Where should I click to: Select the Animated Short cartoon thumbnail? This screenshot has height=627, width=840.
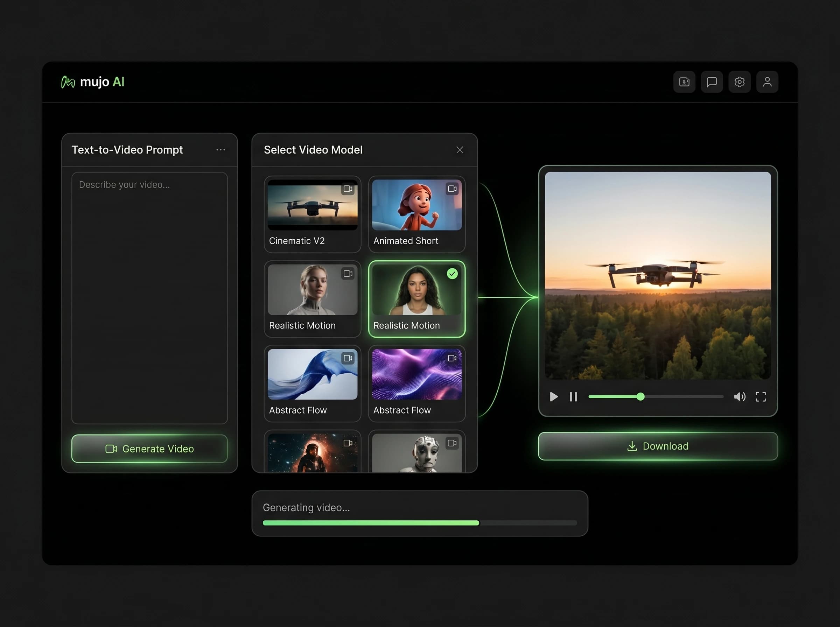pos(417,205)
